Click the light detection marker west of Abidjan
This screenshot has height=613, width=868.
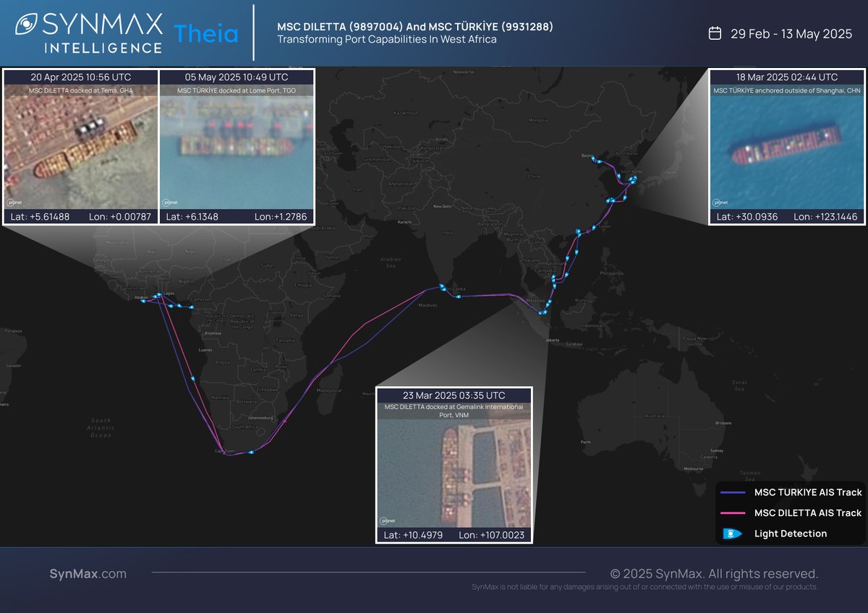[142, 301]
